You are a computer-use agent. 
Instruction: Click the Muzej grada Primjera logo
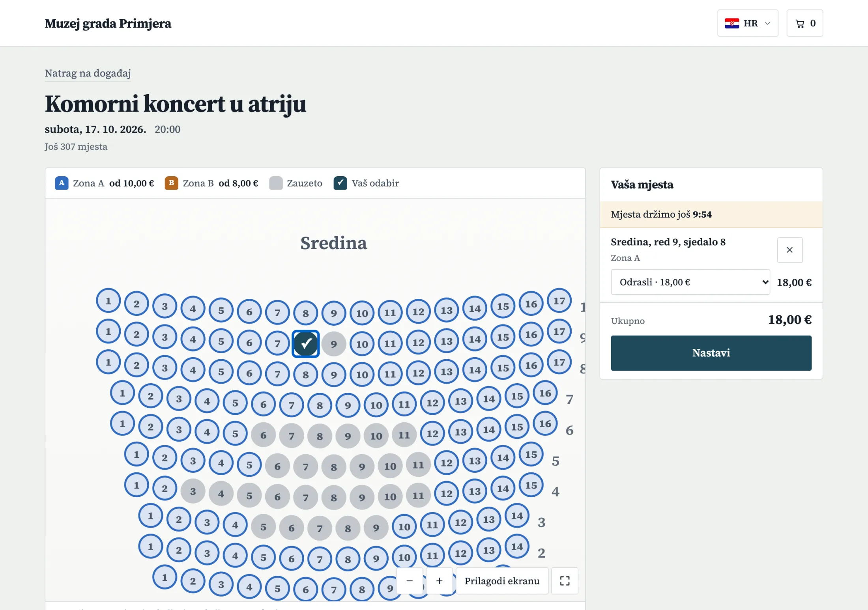coord(108,23)
